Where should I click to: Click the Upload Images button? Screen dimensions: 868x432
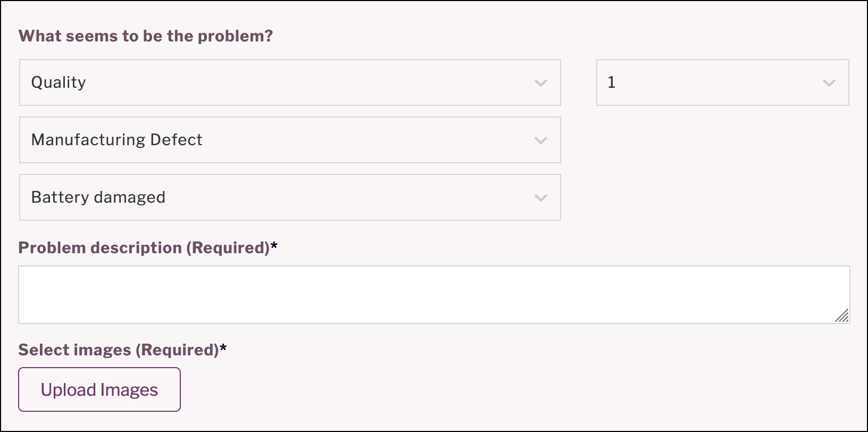pyautogui.click(x=99, y=389)
